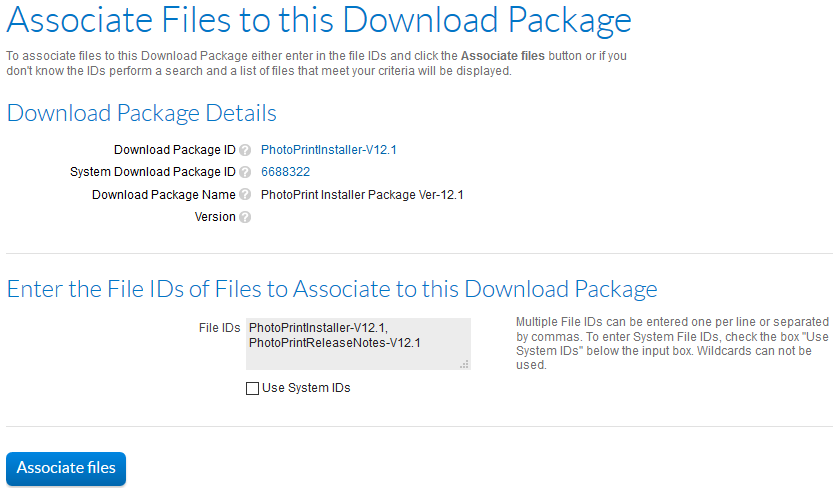833x488 pixels.
Task: Enable the Use System IDs checkbox
Action: (x=252, y=388)
